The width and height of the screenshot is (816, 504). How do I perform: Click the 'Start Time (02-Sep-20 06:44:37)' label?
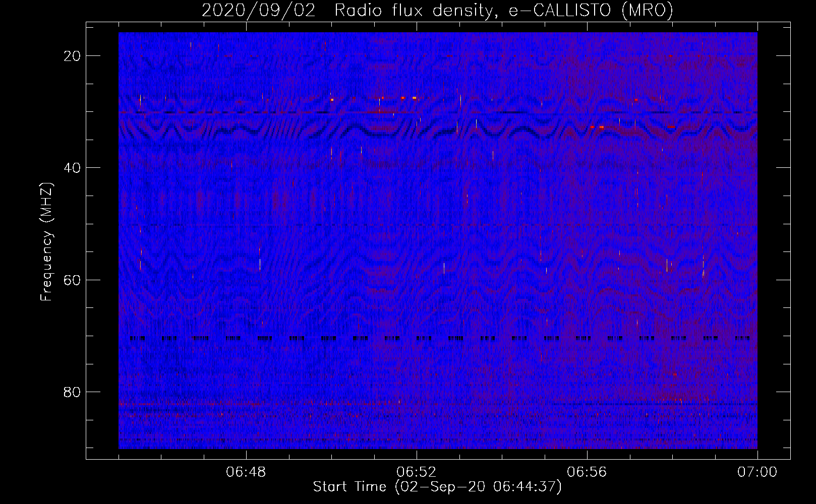pos(437,487)
